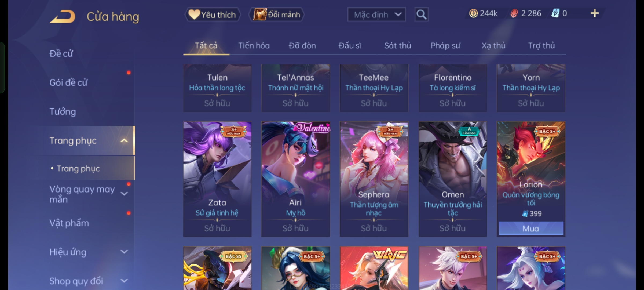Expand Vòng quay may mắn section
The image size is (644, 290).
(124, 194)
